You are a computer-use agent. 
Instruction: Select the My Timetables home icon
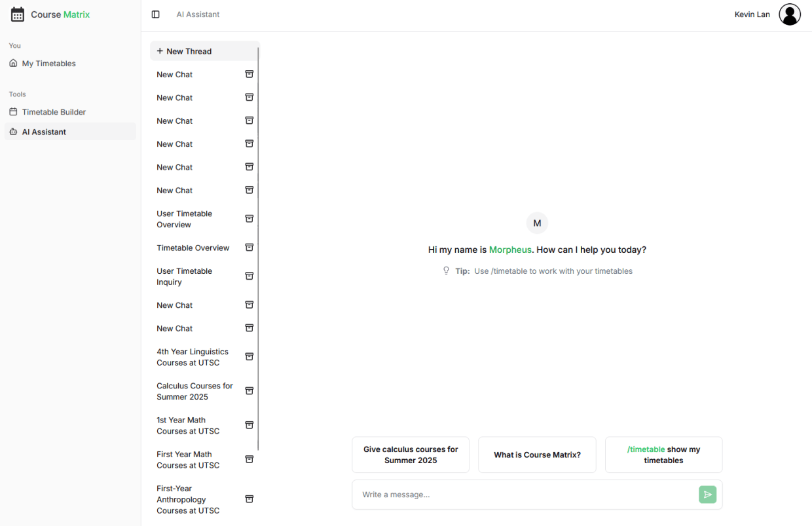tap(13, 63)
